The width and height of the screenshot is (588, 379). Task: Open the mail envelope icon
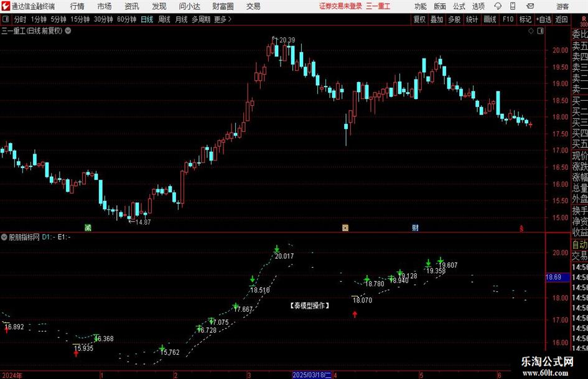(530, 6)
